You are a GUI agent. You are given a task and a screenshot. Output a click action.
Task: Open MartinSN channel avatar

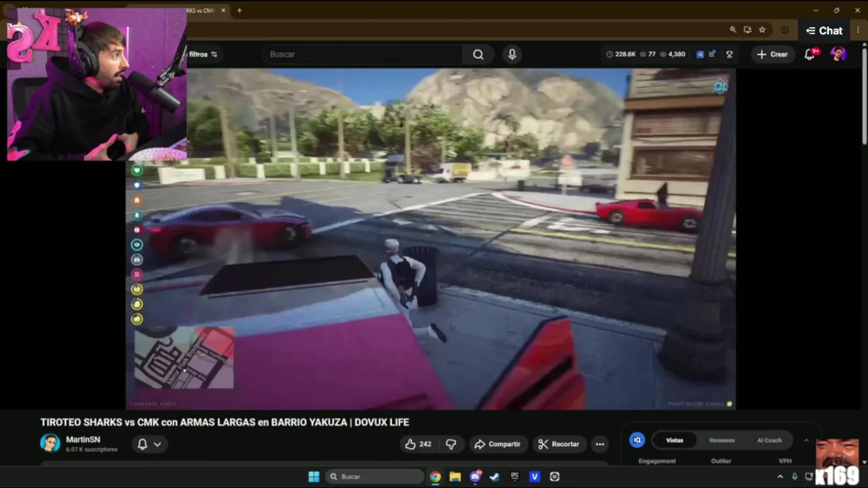point(50,443)
